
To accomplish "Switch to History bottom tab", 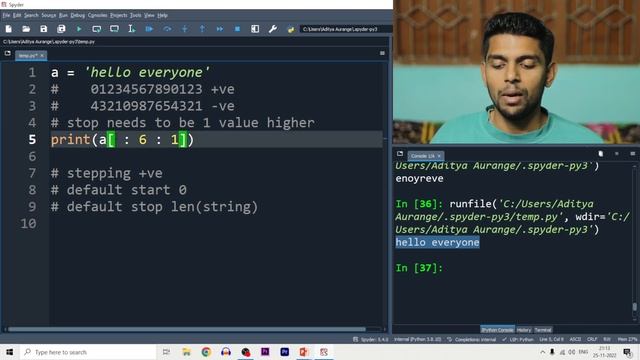I will coord(524,330).
